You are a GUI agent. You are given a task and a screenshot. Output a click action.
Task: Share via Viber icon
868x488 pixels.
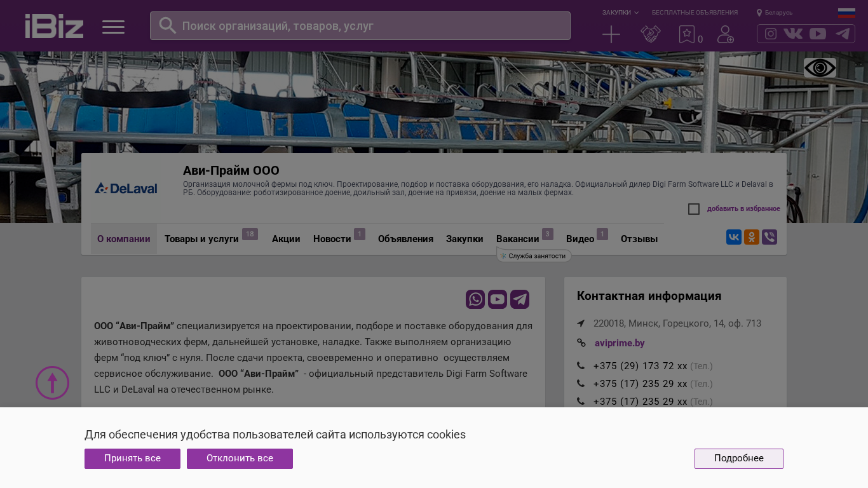pos(770,237)
